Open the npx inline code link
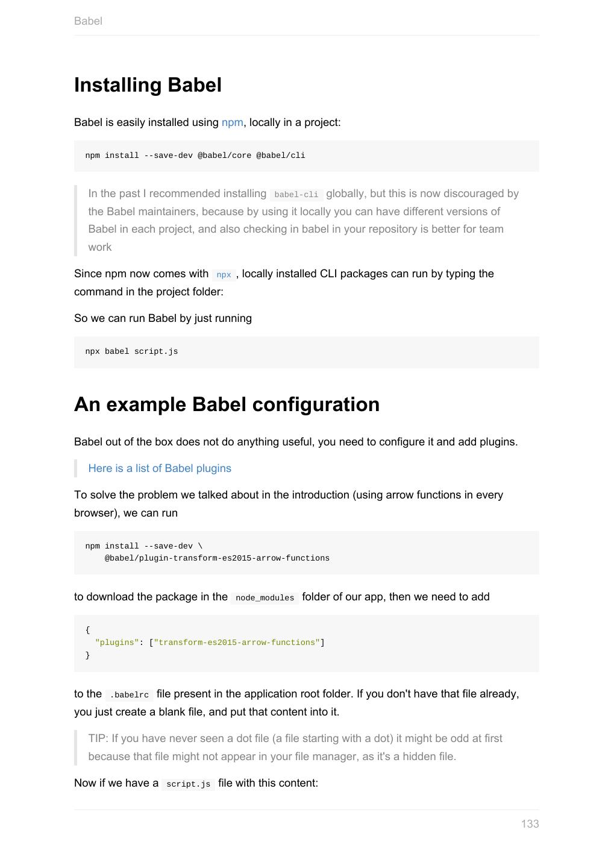This screenshot has width=614, height=868. (224, 274)
